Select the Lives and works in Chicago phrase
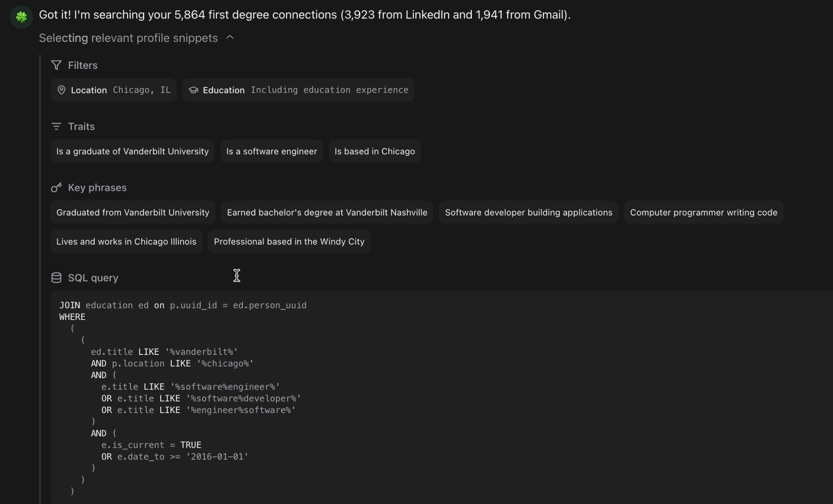 (126, 241)
